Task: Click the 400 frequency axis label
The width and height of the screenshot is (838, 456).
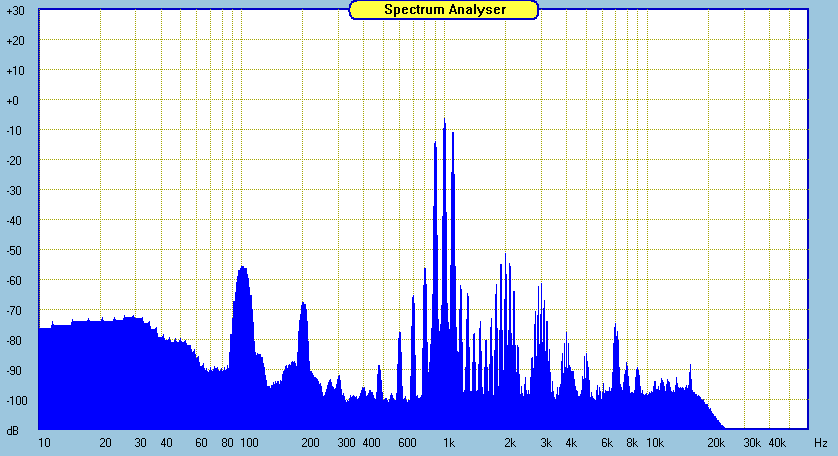Action: click(371, 442)
